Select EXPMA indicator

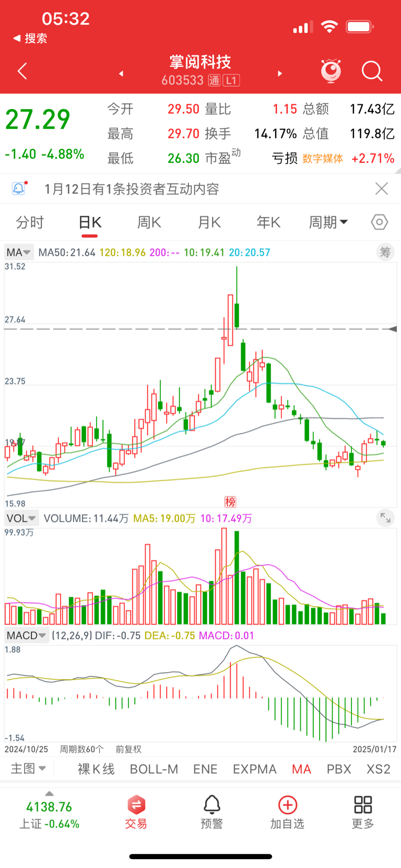click(x=255, y=769)
